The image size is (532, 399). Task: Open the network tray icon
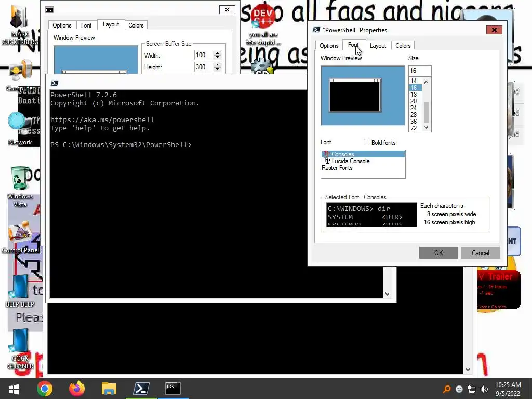point(472,389)
